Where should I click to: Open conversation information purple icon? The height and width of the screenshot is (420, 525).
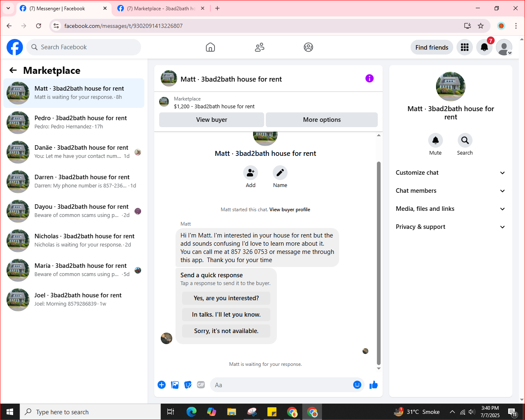[370, 78]
